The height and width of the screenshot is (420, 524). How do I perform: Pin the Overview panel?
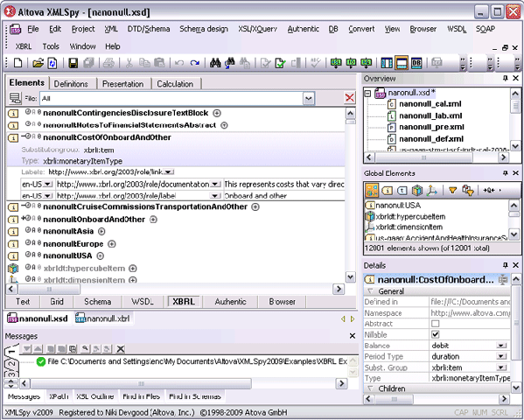506,78
